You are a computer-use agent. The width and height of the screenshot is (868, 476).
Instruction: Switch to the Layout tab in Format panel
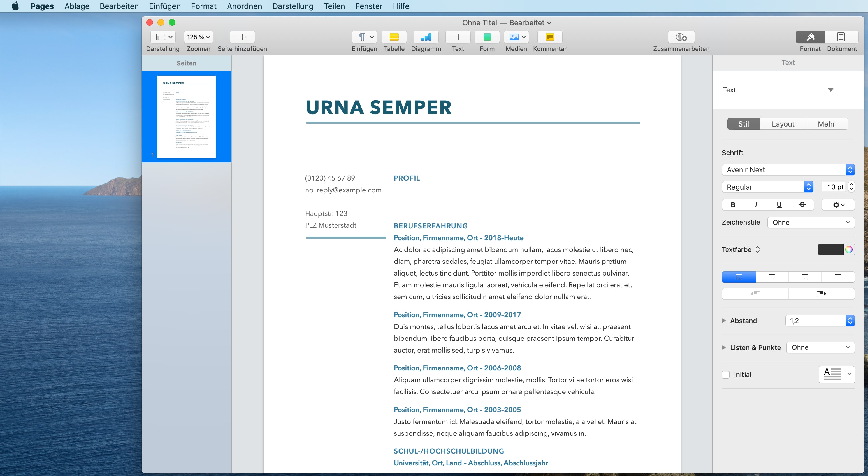coord(784,124)
